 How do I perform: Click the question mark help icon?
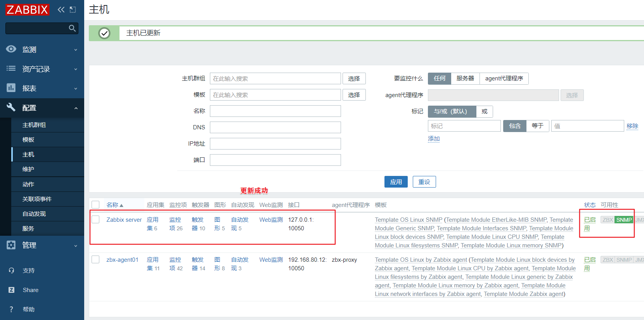[11, 309]
